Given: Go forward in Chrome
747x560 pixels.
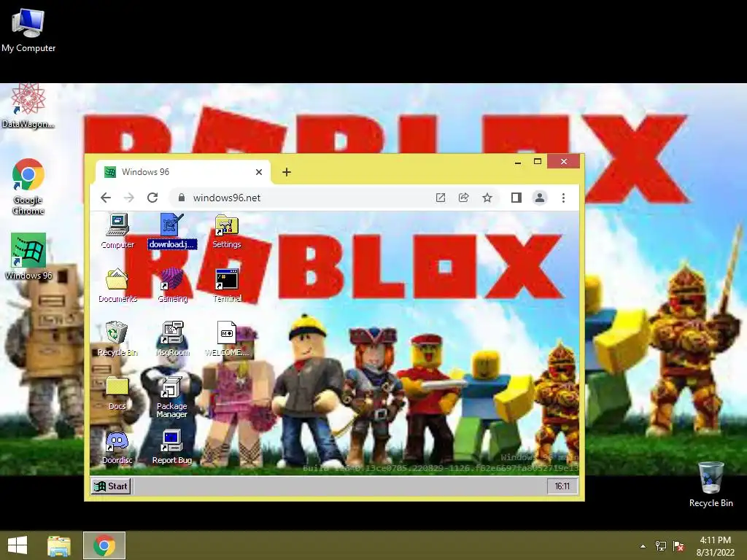Looking at the screenshot, I should 128,198.
